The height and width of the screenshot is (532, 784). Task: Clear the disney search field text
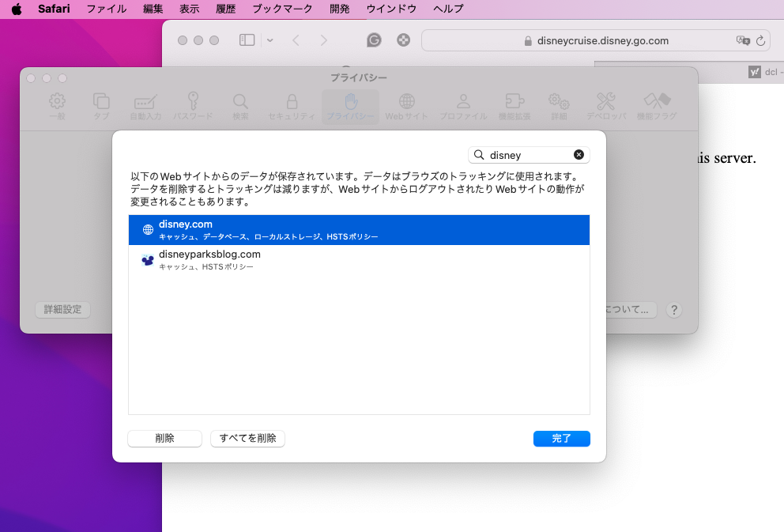[579, 155]
